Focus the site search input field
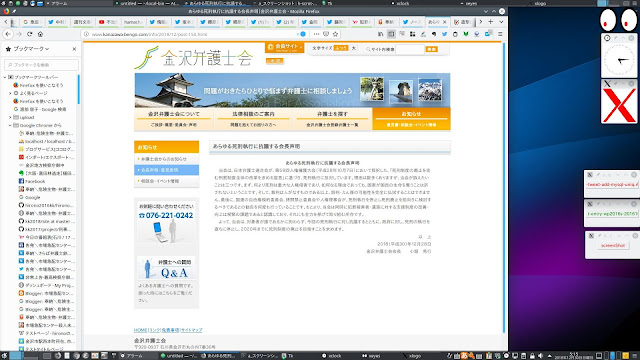The width and height of the screenshot is (640, 360). [x=410, y=49]
